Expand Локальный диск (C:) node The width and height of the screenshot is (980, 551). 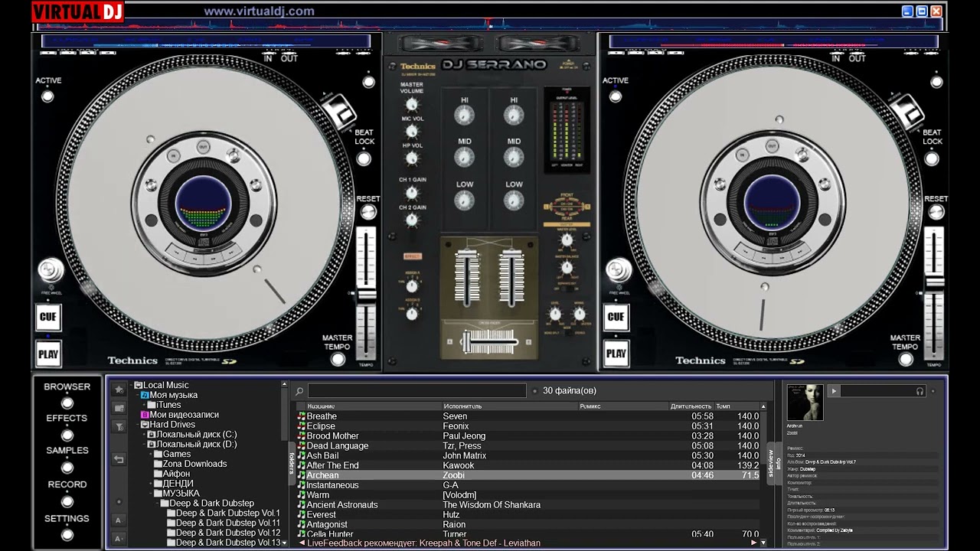(144, 435)
